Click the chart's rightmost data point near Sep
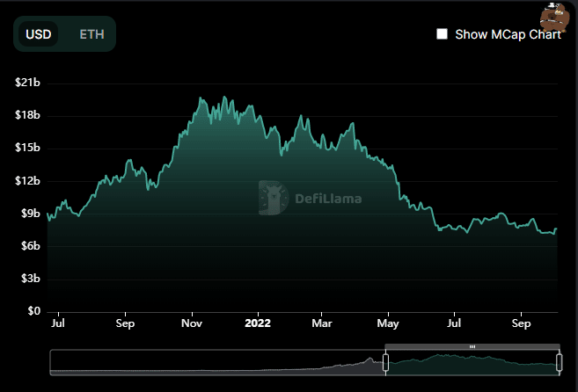Image resolution: width=578 pixels, height=392 pixels. [x=556, y=229]
